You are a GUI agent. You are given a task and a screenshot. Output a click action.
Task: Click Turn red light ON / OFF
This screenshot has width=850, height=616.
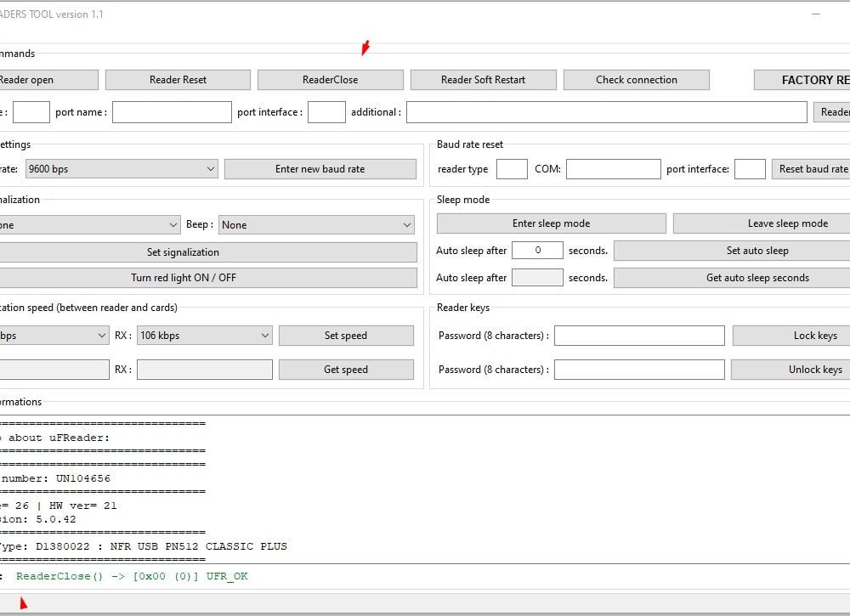(x=208, y=278)
